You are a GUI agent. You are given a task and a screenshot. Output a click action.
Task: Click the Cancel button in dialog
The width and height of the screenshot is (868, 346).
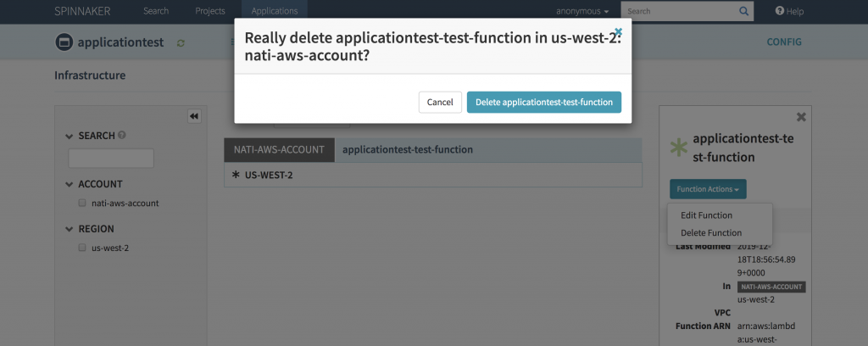click(440, 103)
